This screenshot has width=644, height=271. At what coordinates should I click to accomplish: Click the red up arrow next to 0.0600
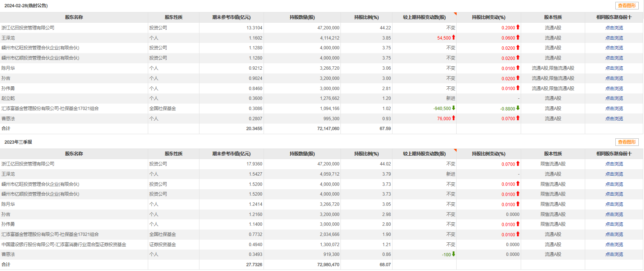(x=518, y=37)
